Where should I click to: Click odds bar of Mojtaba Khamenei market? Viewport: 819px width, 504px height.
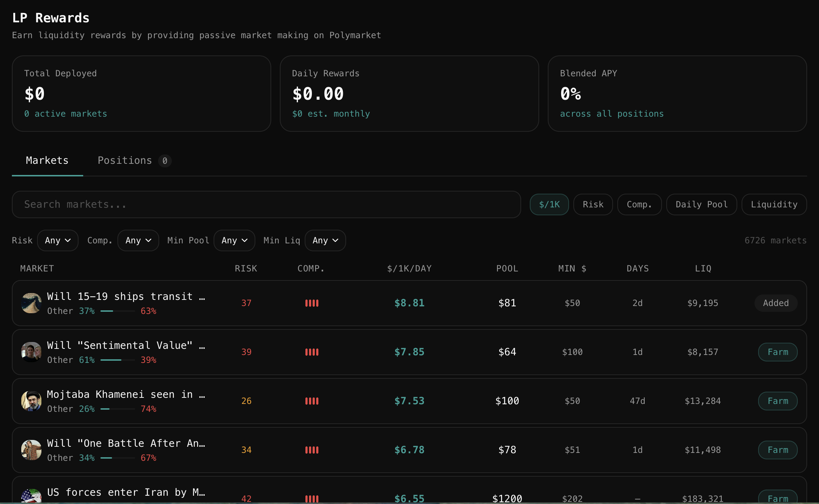point(117,409)
